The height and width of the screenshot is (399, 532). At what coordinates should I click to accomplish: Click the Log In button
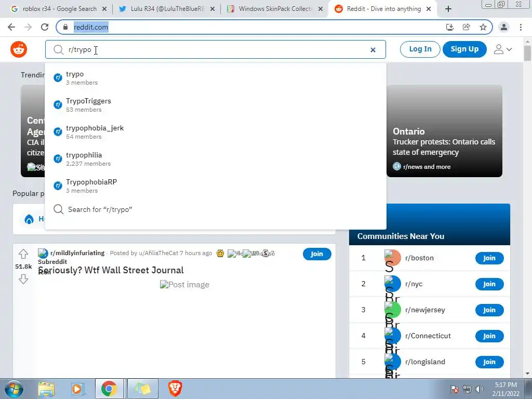pos(420,49)
